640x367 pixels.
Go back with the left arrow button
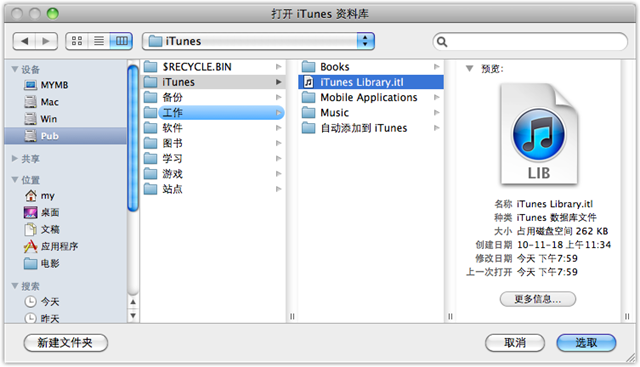pos(24,41)
